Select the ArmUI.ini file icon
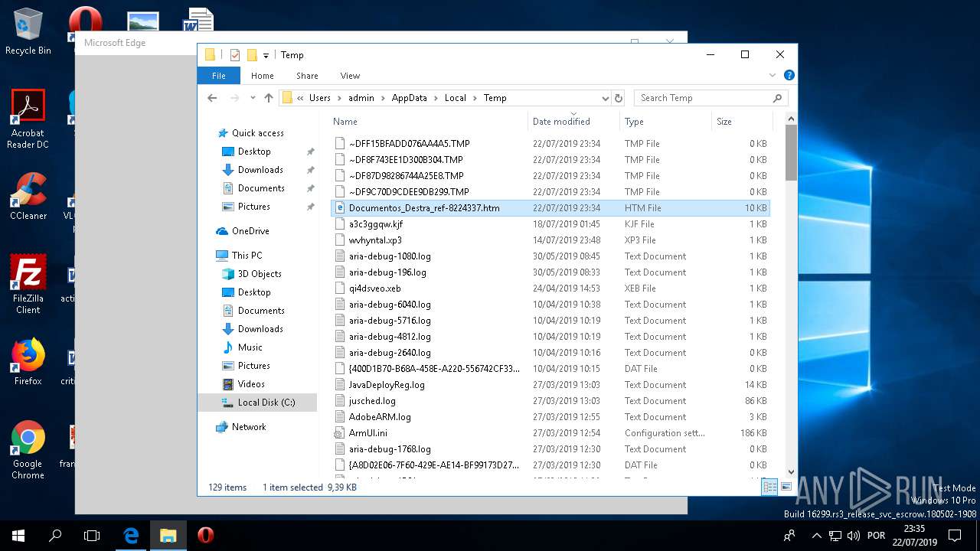 click(x=340, y=433)
